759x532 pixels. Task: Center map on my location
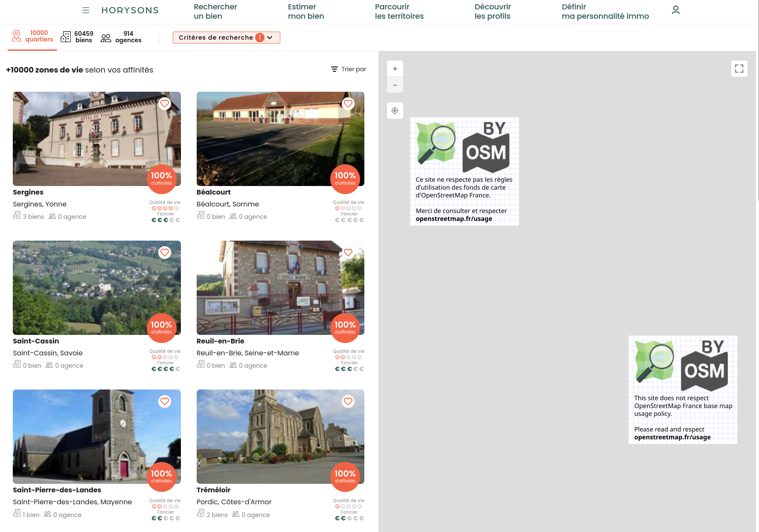pyautogui.click(x=395, y=111)
